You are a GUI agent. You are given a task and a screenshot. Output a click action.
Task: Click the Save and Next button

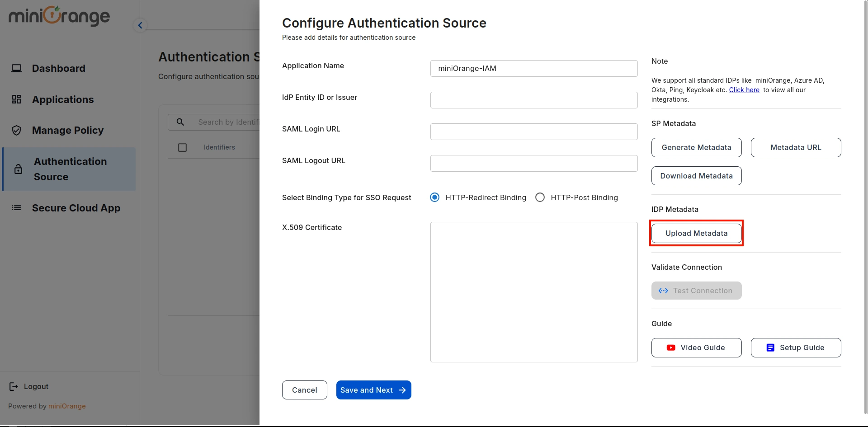point(373,389)
